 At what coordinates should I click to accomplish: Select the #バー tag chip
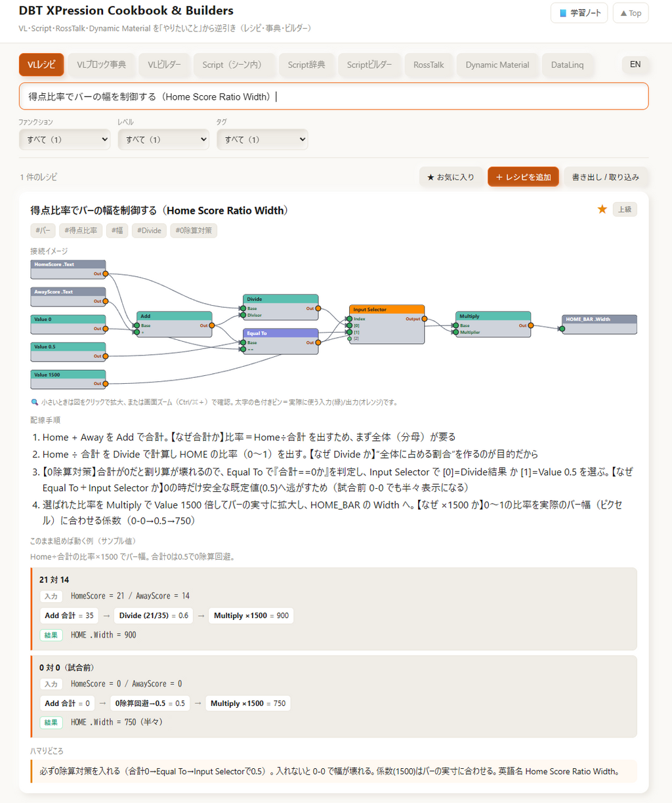tap(43, 230)
